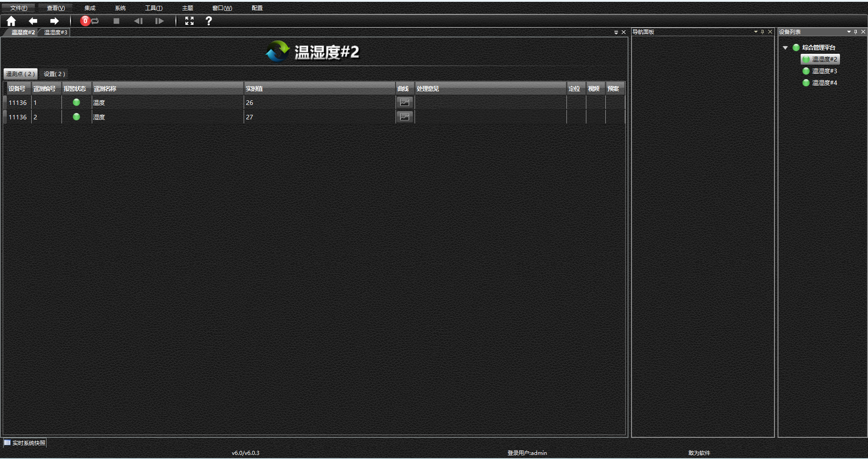Step to the previous frame
This screenshot has width=868, height=459.
tap(138, 21)
